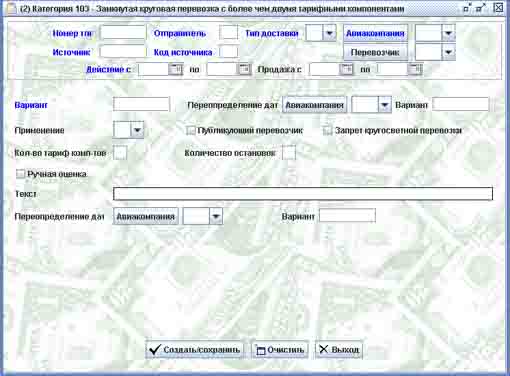Open the top Авиакомпания dropdown list
Viewport: 510px width, 376px height.
448,33
